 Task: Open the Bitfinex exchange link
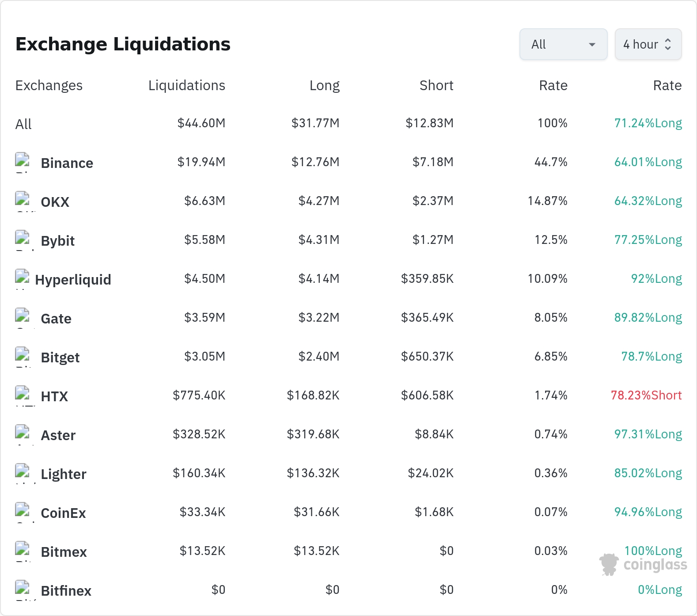[66, 591]
